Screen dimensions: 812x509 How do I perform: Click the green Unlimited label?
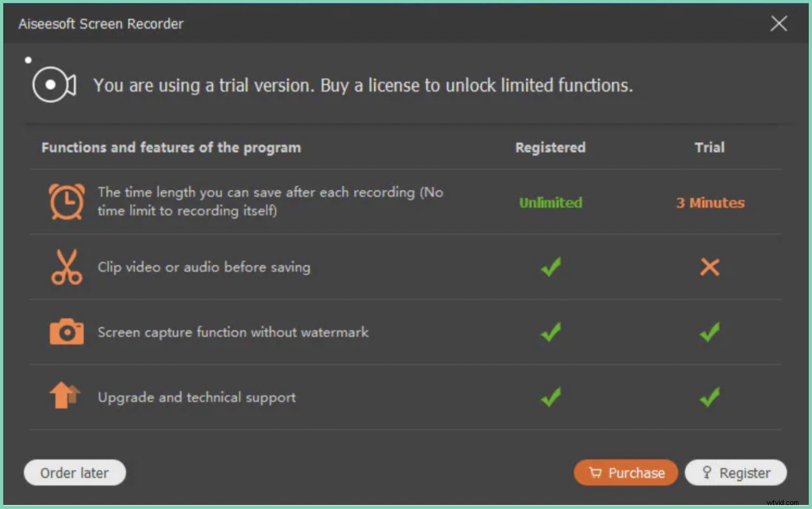coord(551,203)
